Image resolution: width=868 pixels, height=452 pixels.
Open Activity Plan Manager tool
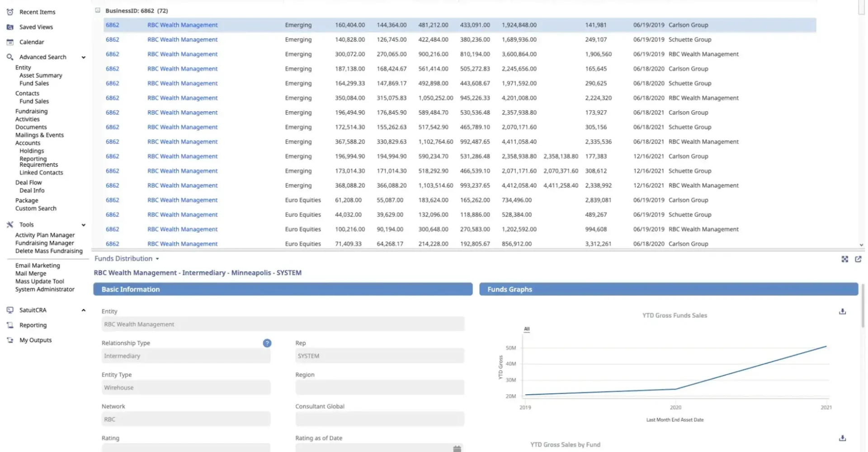[x=45, y=235]
